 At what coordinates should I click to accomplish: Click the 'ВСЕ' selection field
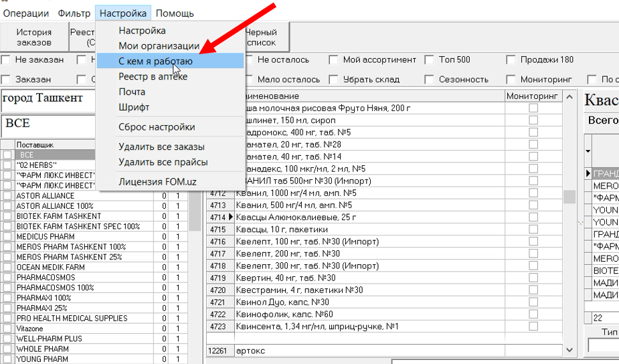pyautogui.click(x=48, y=126)
